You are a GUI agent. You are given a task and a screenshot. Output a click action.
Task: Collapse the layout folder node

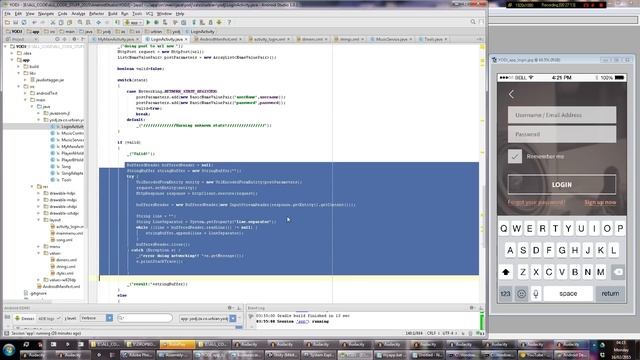click(39, 220)
